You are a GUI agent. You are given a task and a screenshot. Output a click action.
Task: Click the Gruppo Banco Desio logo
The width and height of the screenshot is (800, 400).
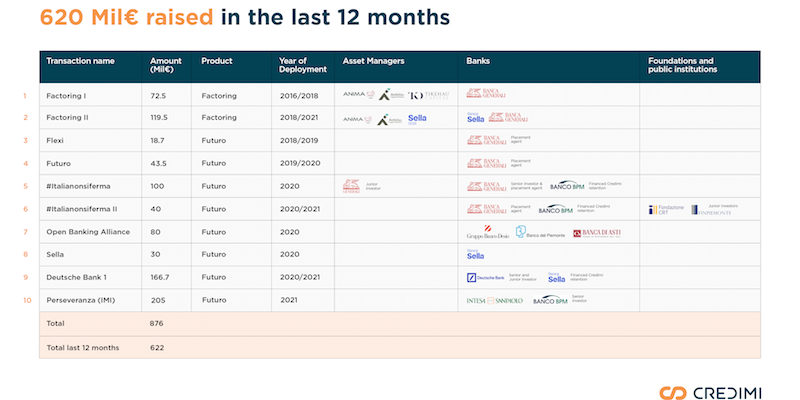click(487, 233)
